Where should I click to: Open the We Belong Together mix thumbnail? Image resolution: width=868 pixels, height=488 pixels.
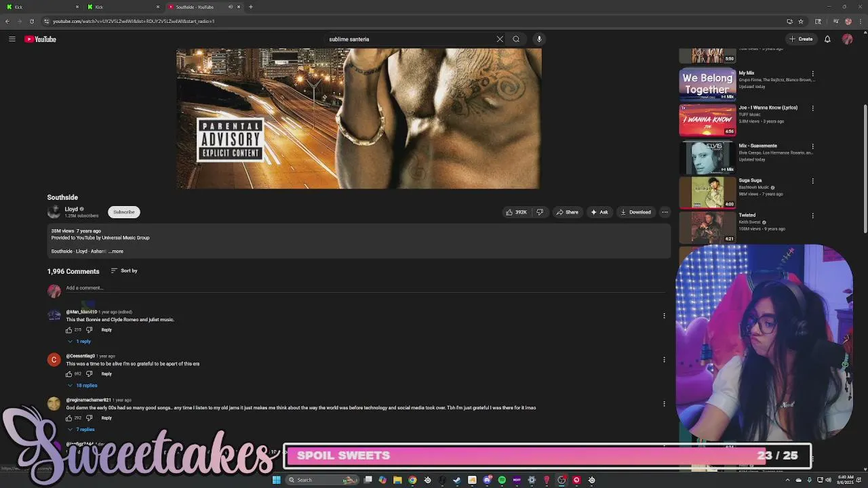[707, 84]
